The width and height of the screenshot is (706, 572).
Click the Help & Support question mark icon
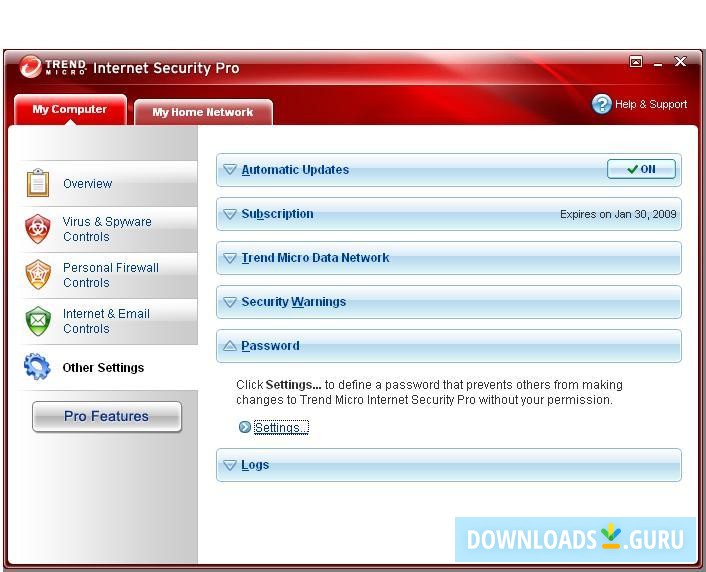[602, 104]
